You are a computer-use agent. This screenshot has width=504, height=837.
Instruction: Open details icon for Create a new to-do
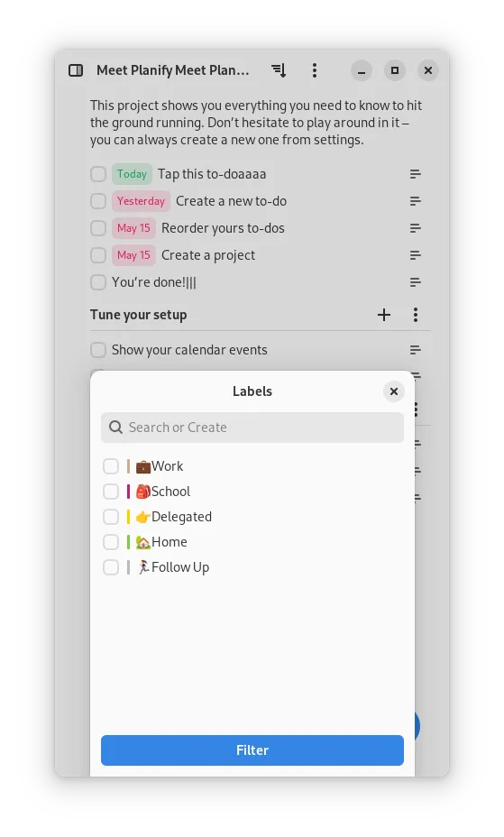416,201
